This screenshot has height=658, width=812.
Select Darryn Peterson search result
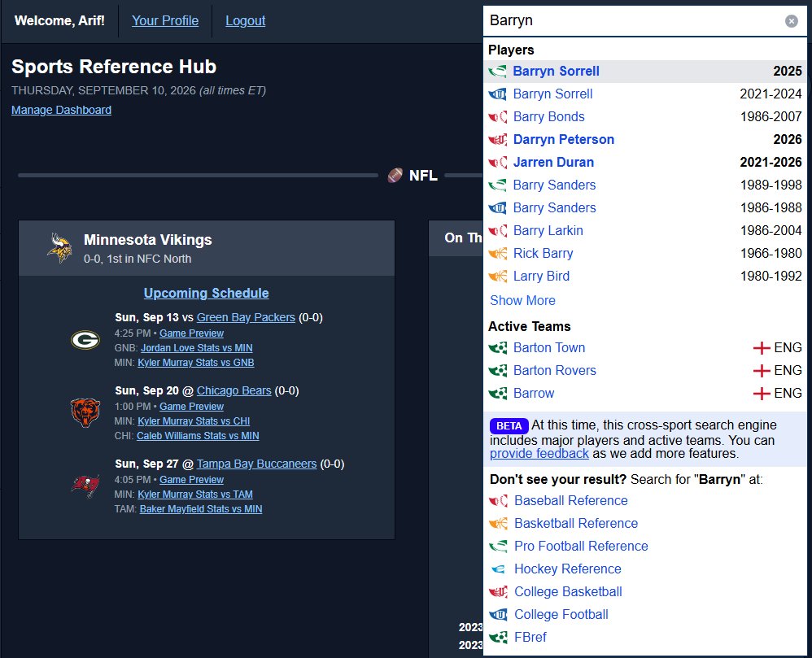[x=644, y=140]
